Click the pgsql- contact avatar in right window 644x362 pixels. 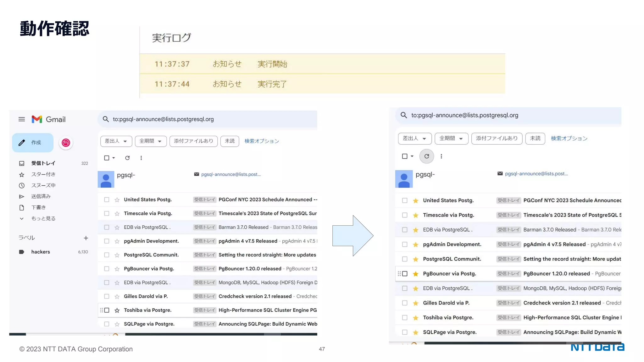404,179
